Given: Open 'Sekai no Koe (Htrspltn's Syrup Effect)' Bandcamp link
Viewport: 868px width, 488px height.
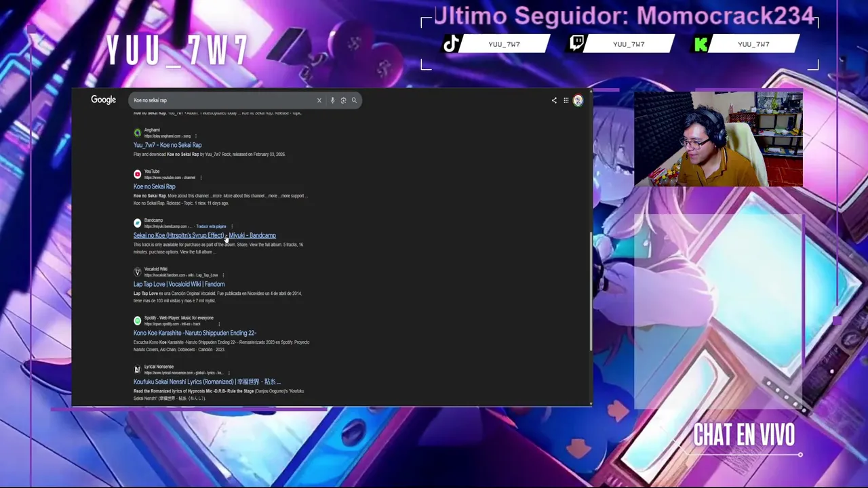Looking at the screenshot, I should (x=205, y=235).
